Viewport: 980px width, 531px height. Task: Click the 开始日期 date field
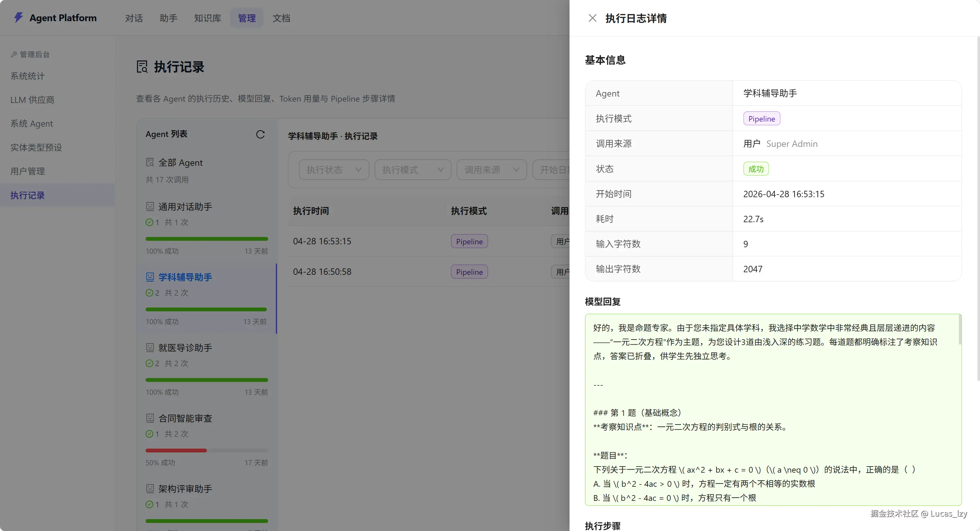[551, 170]
